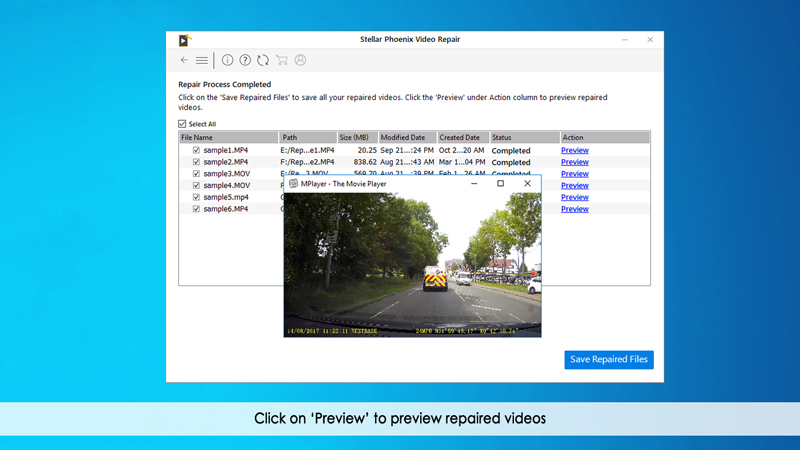Click modified date Aug 21...:43 AM
Image resolution: width=800 pixels, height=450 pixels.
[x=407, y=162]
